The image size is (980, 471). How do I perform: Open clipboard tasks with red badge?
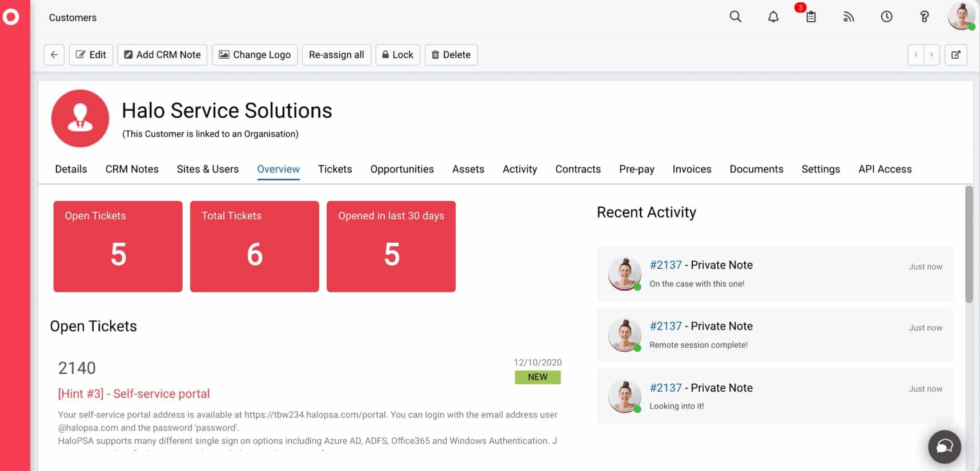point(810,17)
